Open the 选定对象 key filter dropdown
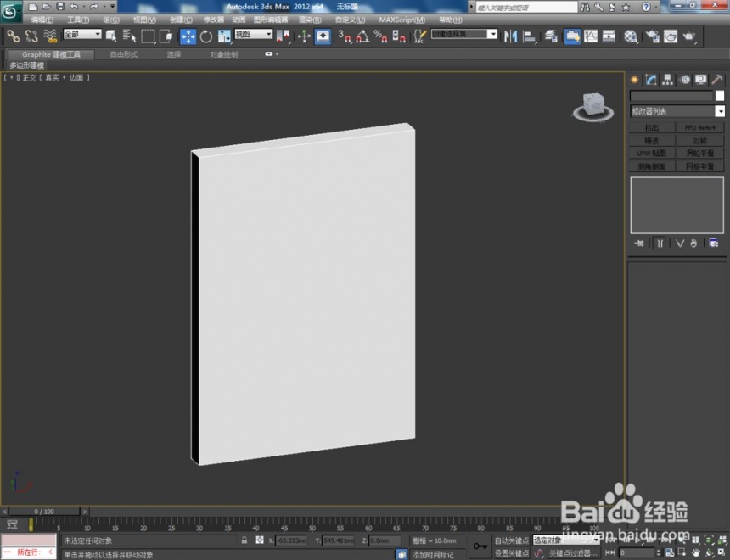 pyautogui.click(x=565, y=540)
